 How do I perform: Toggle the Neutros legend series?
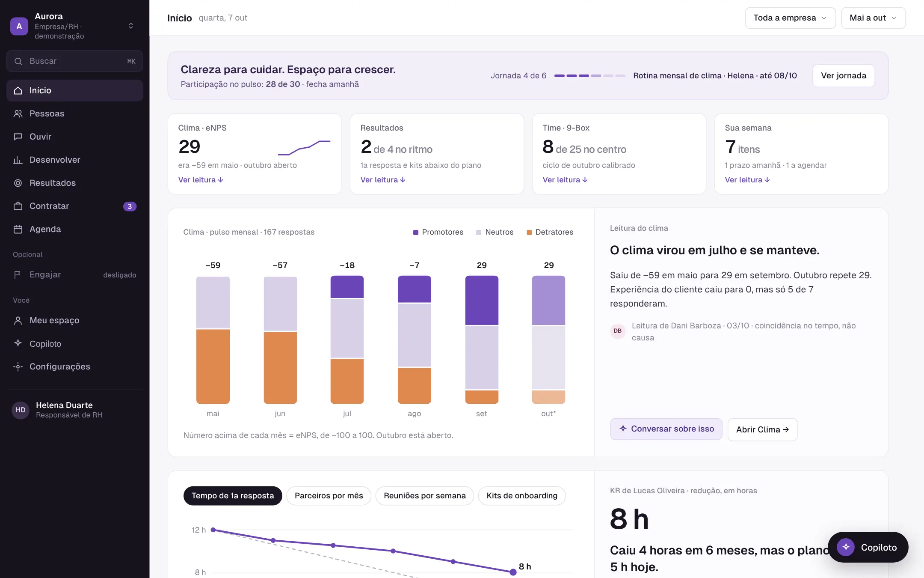[x=495, y=232]
